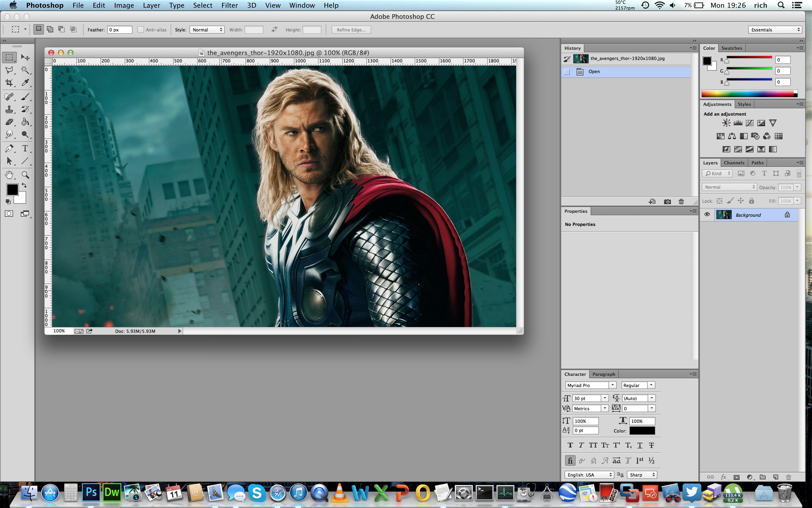Open the Filter menu
This screenshot has width=812, height=508.
pyautogui.click(x=230, y=5)
